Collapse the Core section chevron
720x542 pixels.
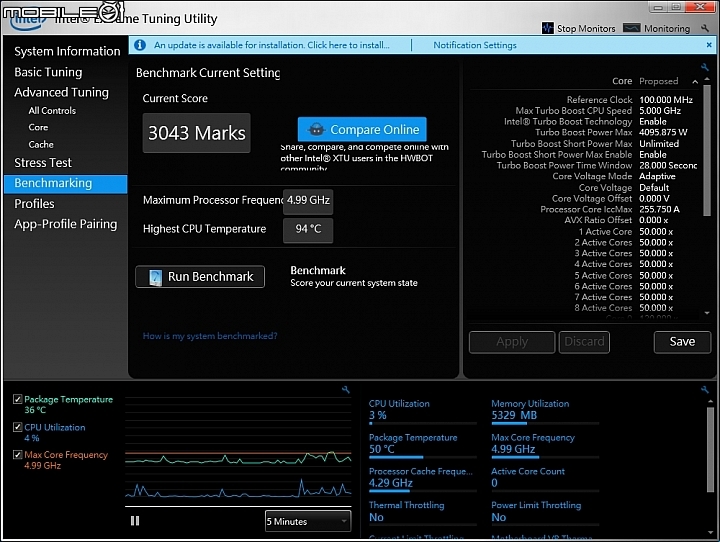point(695,82)
